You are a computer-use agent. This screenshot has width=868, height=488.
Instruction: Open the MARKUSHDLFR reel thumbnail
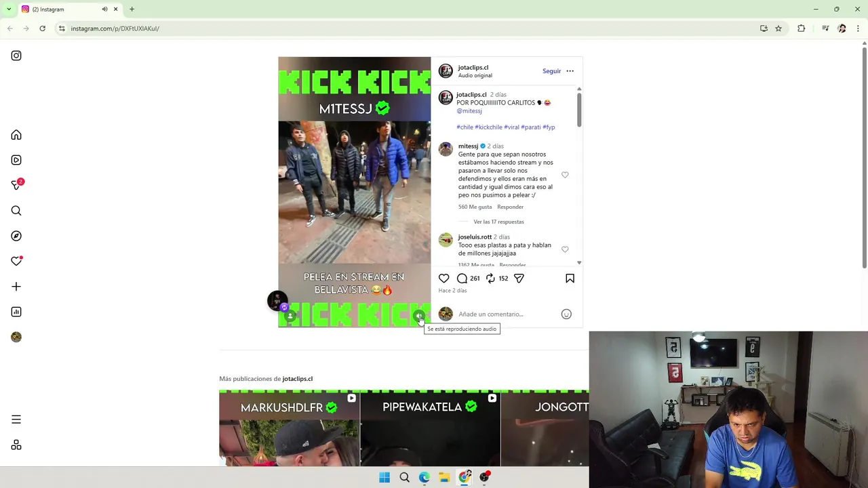pyautogui.click(x=289, y=428)
